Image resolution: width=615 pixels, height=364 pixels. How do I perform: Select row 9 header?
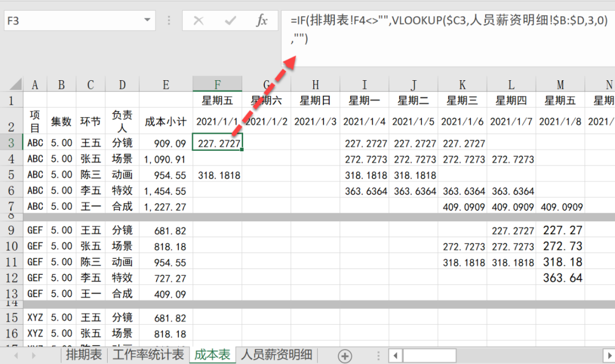click(11, 230)
